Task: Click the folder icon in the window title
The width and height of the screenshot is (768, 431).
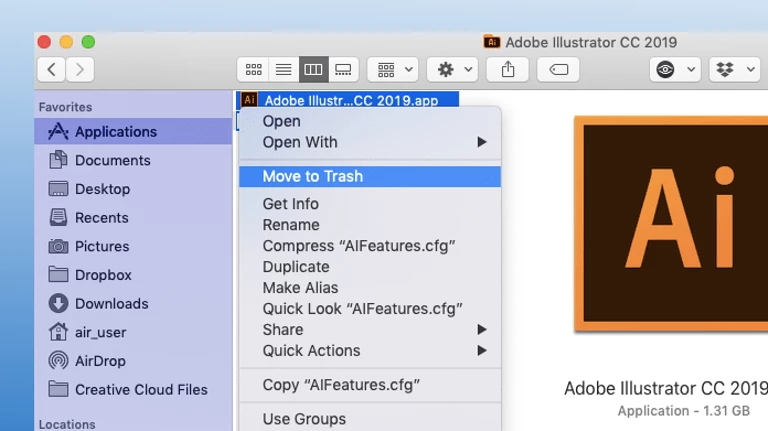Action: click(492, 42)
